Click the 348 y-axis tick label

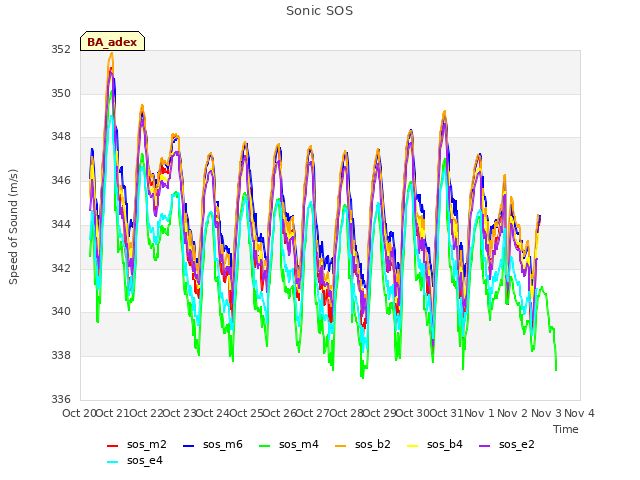tap(61, 137)
